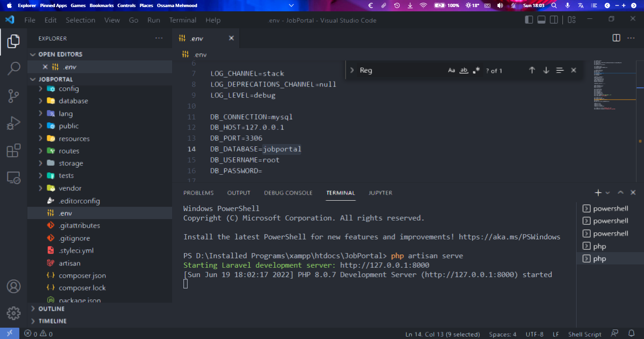Open the Source Control view
This screenshot has height=339, width=644.
(x=14, y=96)
